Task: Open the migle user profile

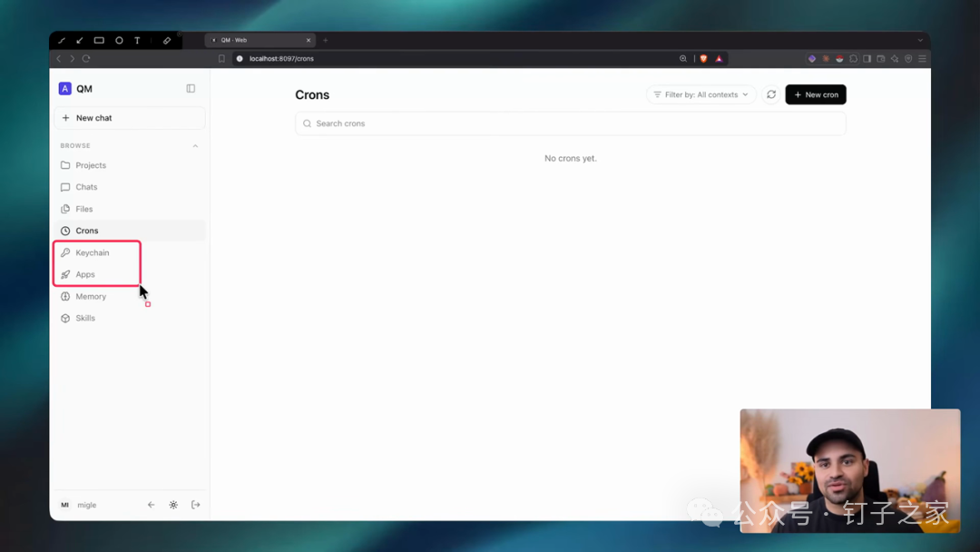Action: [x=79, y=505]
